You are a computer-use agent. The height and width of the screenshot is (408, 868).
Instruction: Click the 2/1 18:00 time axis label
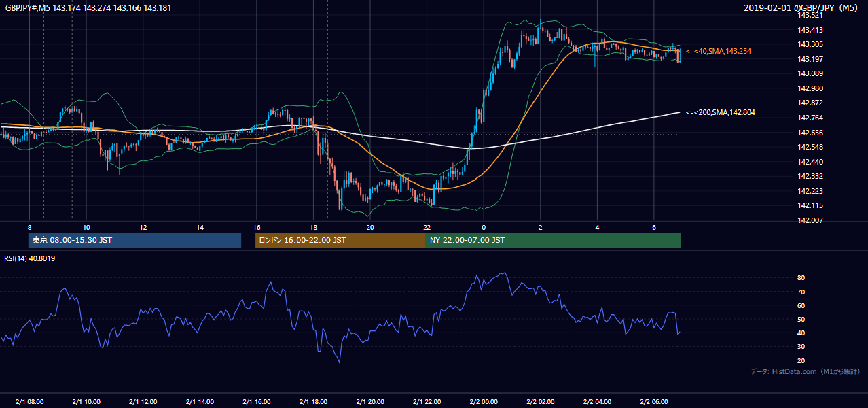tap(313, 402)
